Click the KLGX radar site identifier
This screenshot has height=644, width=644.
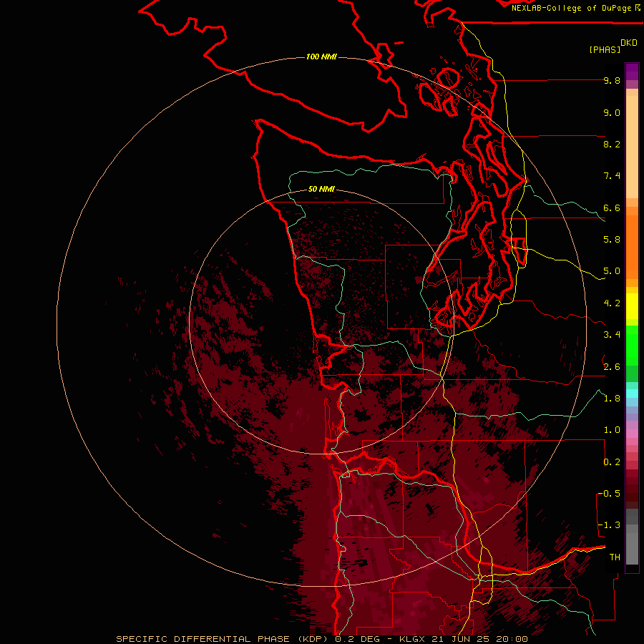tap(413, 639)
